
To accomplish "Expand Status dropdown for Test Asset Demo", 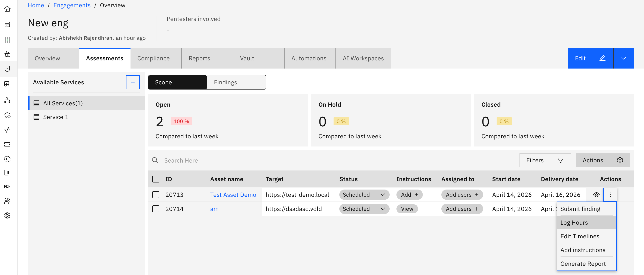I will (364, 195).
